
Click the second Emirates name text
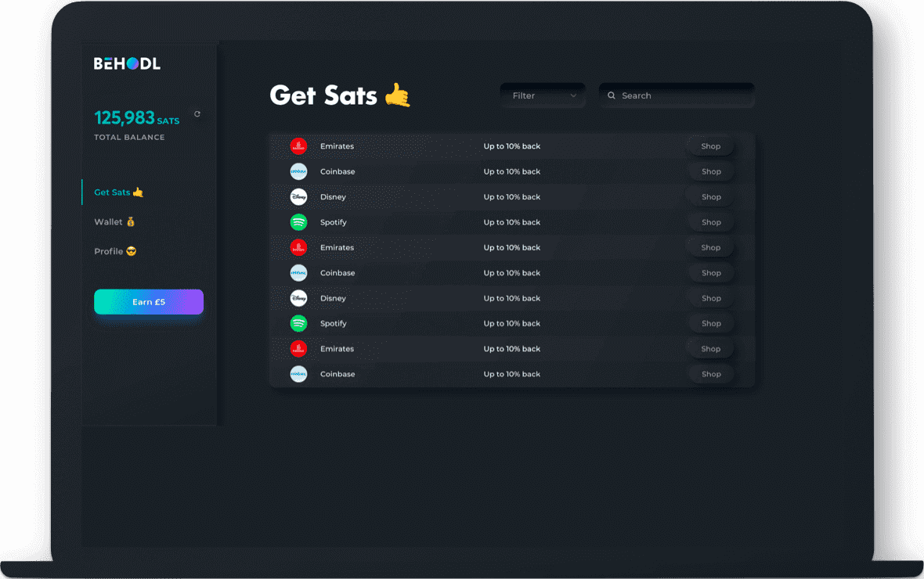[x=337, y=247]
